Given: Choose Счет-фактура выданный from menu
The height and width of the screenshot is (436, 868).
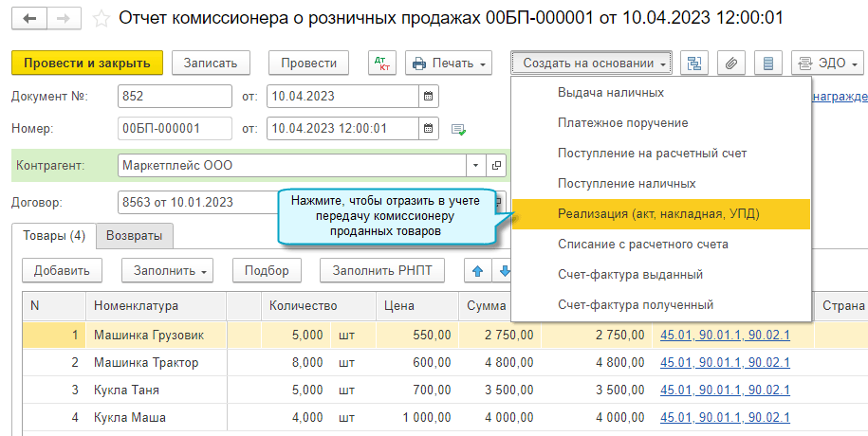Looking at the screenshot, I should click(x=630, y=274).
